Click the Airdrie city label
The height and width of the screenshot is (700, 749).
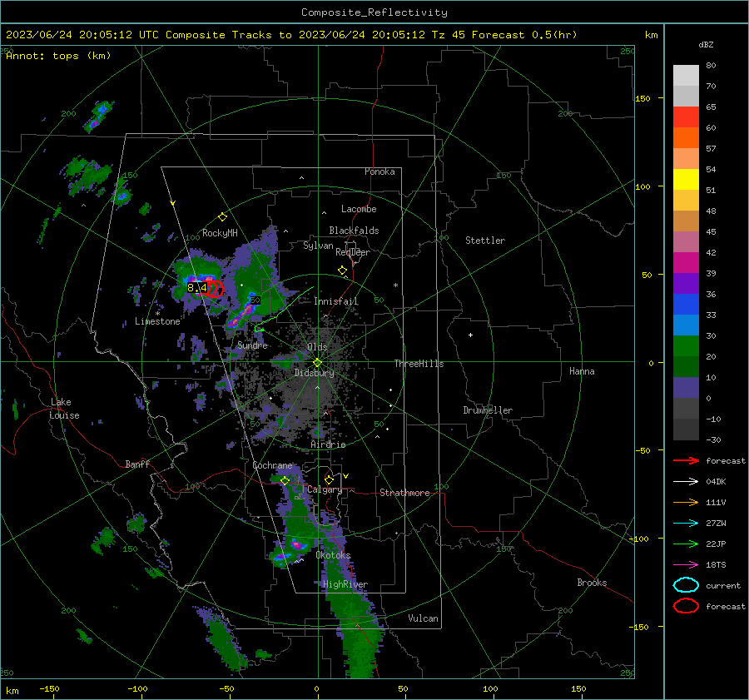click(328, 444)
